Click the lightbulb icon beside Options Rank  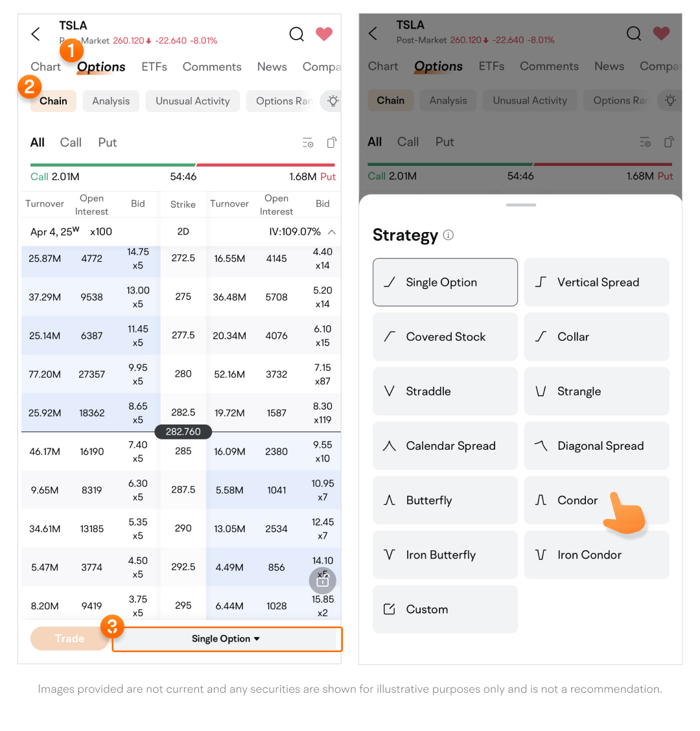click(x=333, y=101)
